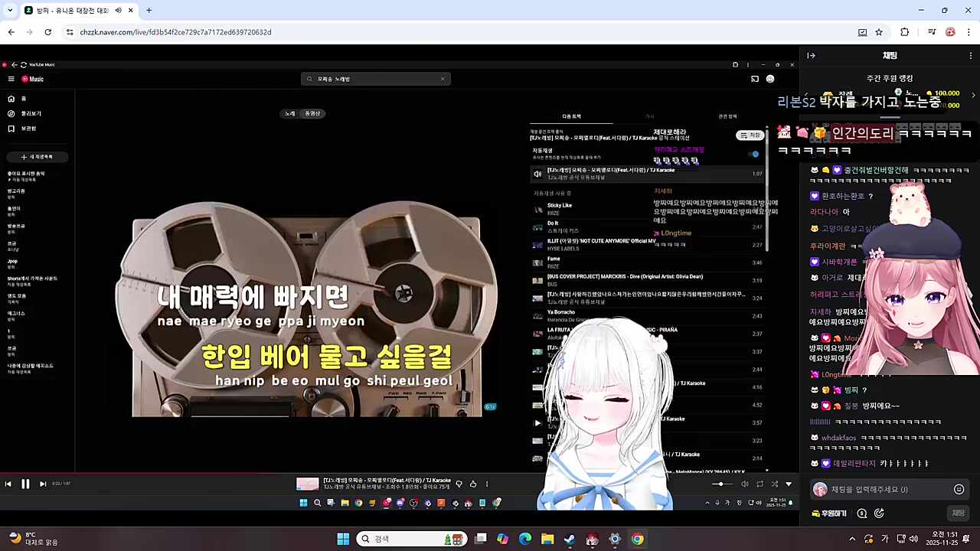
Task: Open the YouTube Music hamburger menu
Action: tap(11, 79)
